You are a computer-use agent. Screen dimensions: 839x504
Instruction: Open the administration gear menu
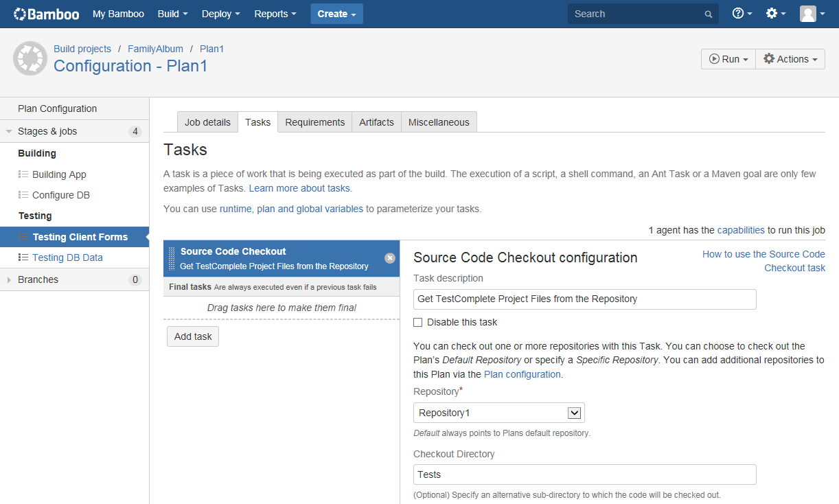tap(772, 14)
